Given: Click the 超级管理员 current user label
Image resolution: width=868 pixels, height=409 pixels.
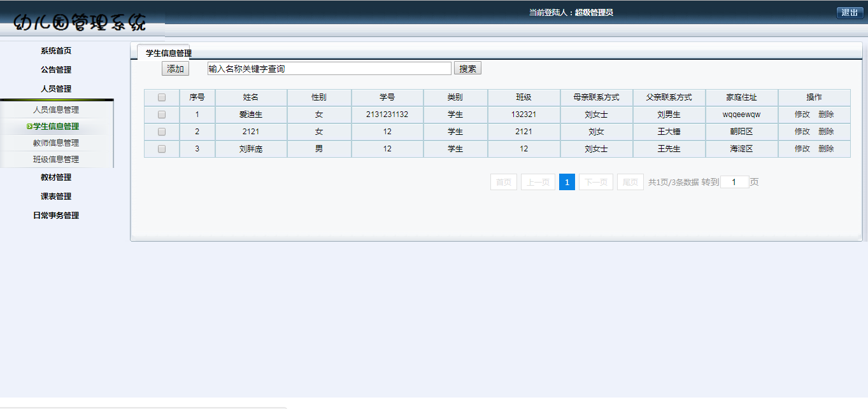Looking at the screenshot, I should 594,13.
